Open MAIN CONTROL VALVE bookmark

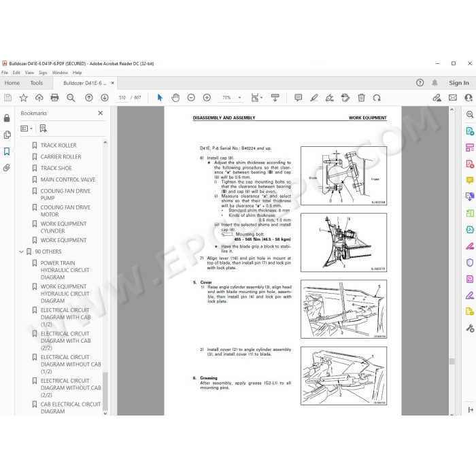68,180
